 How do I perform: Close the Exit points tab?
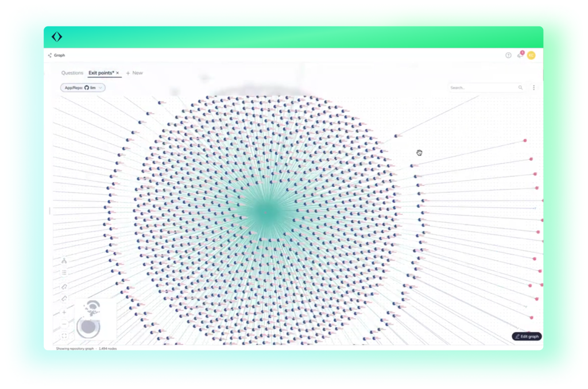tap(118, 73)
